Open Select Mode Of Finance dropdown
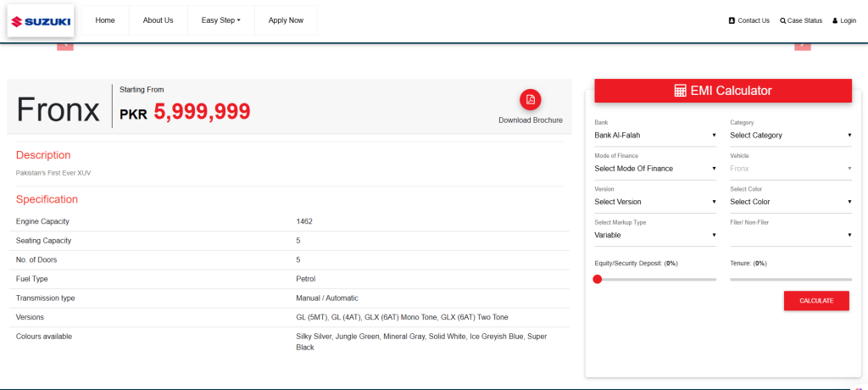Viewport: 868px width, 390px height. click(x=655, y=169)
